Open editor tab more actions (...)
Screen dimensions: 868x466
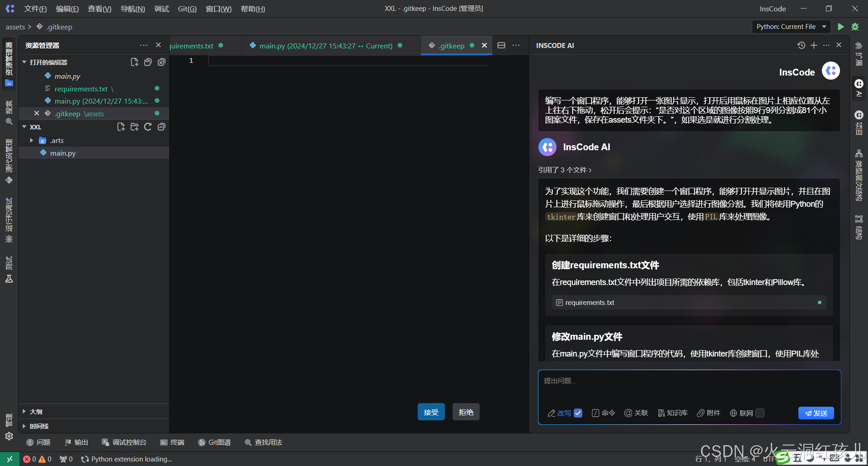[x=516, y=45]
